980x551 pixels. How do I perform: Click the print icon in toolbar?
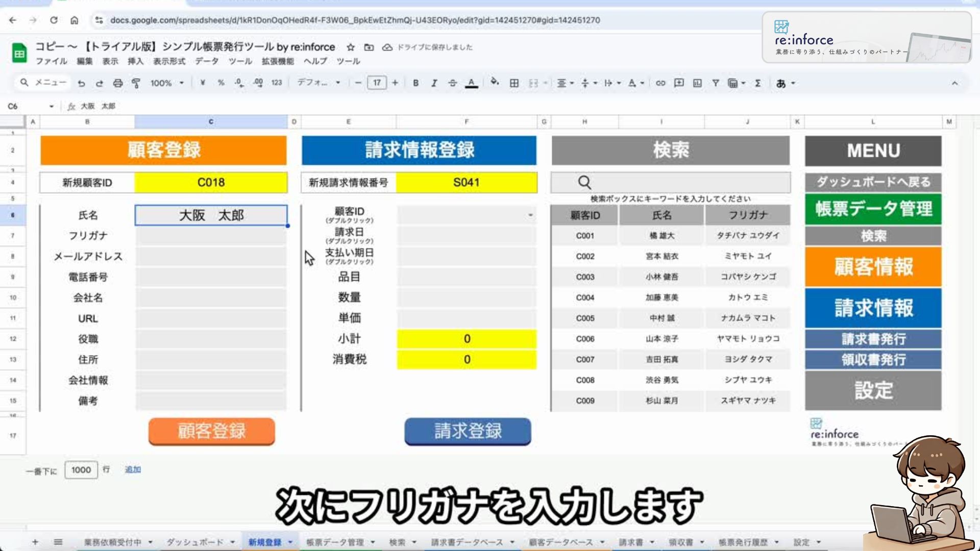118,83
